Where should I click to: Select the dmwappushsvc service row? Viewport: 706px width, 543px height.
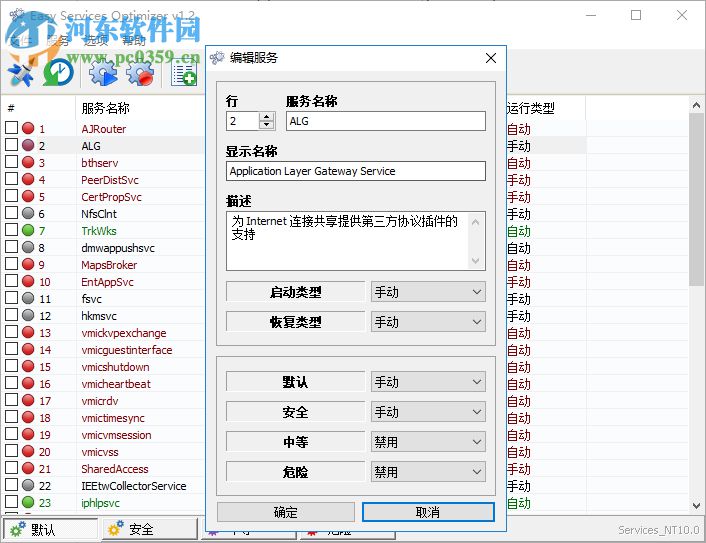(118, 248)
